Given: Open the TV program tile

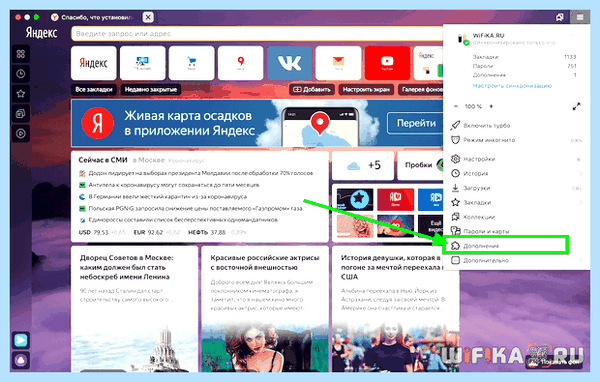Looking at the screenshot, I should (x=143, y=63).
